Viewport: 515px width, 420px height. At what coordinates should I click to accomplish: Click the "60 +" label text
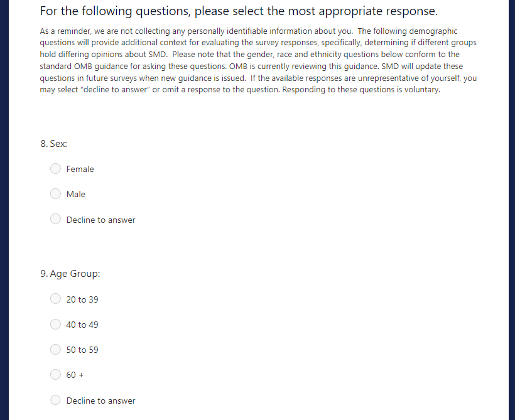pos(75,375)
